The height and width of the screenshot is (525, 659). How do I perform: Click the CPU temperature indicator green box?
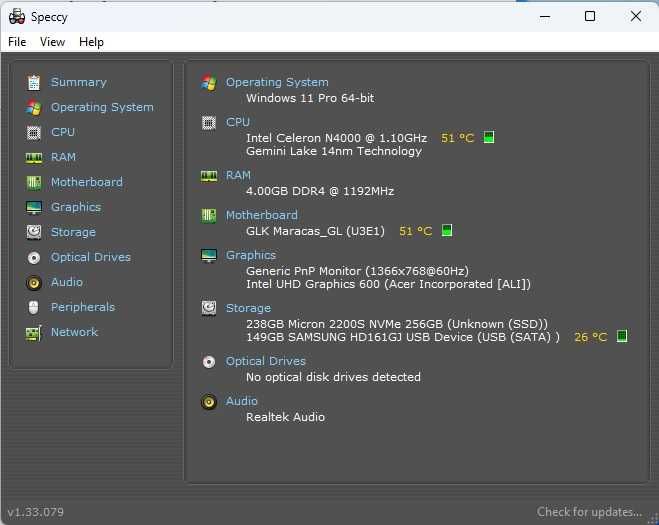click(x=489, y=138)
